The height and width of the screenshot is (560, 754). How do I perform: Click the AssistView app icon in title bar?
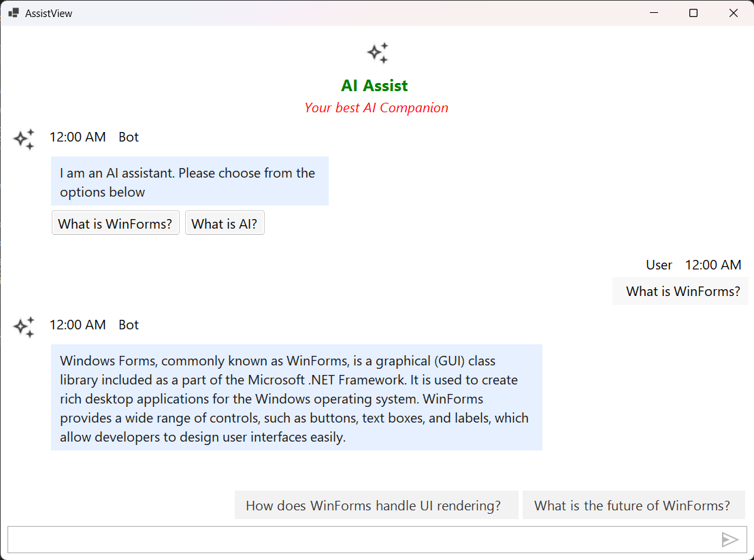coord(14,13)
